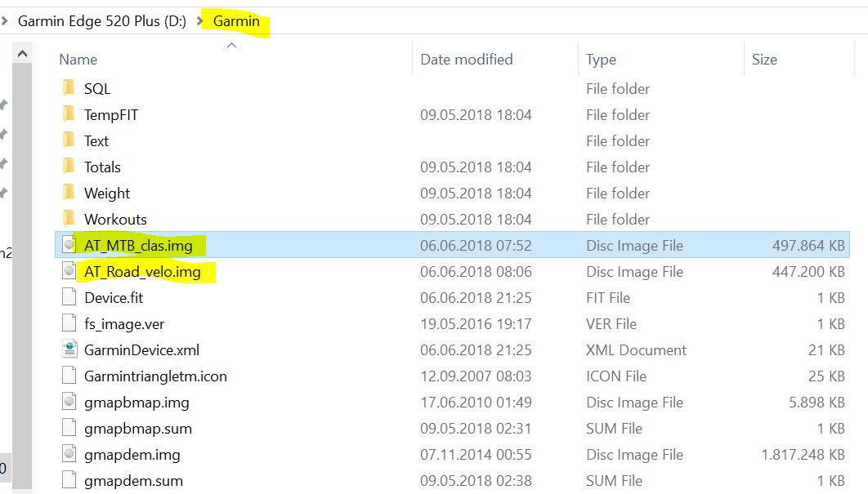Select file name GarminDevice.xml

pos(141,349)
